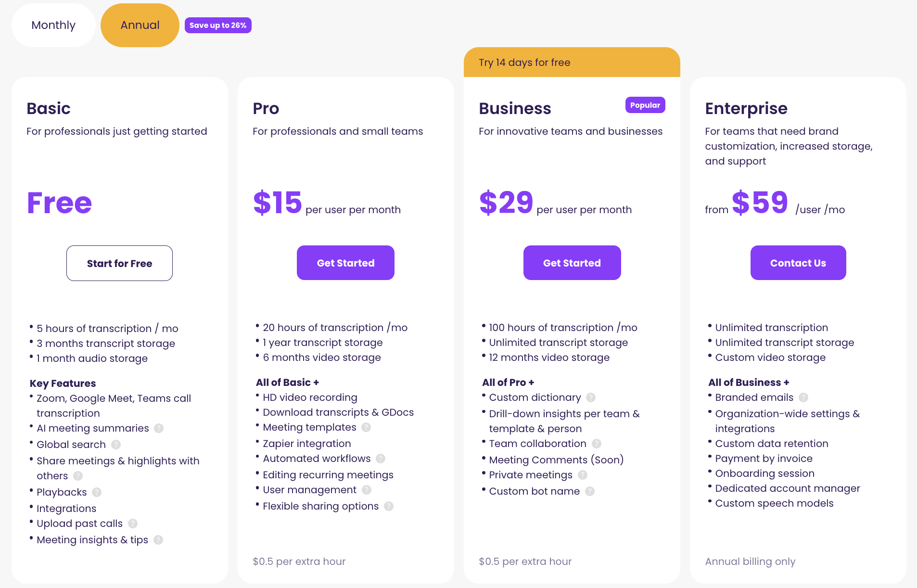Select the Annual billing option
917x588 pixels.
coord(140,25)
